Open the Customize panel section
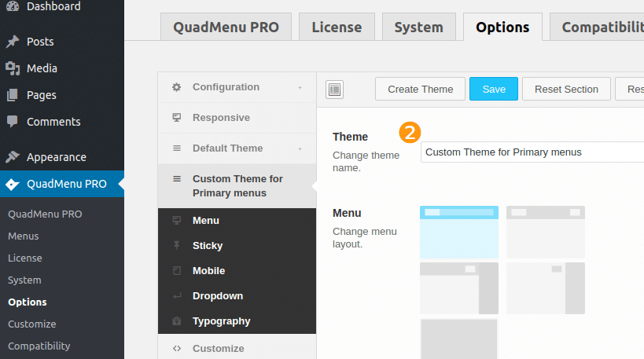The image size is (644, 359). tap(237, 348)
